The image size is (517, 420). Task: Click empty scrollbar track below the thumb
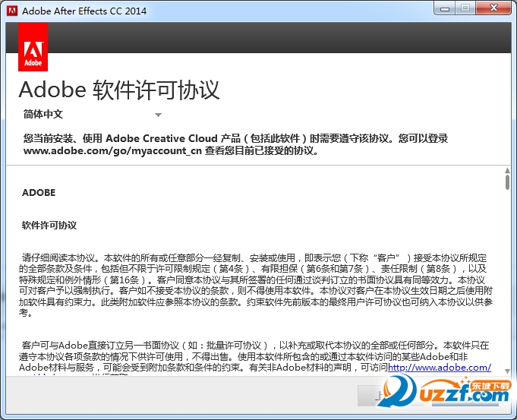[x=507, y=289]
